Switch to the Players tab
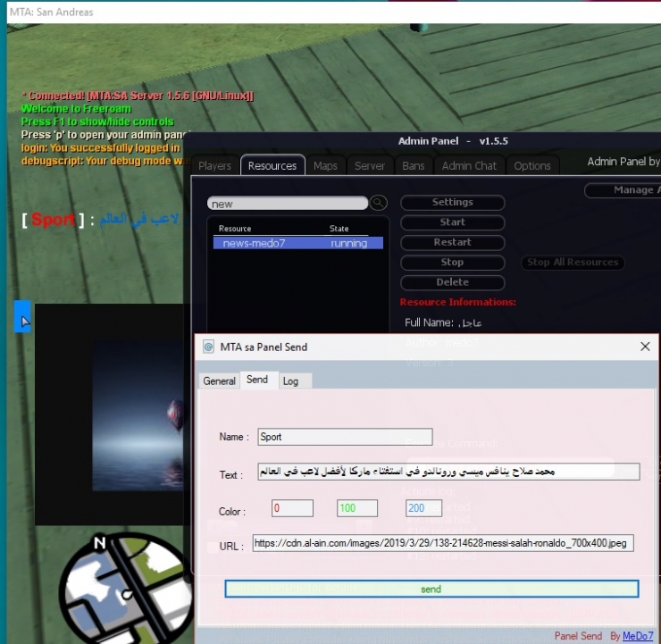Viewport: 661px width, 644px height. click(x=214, y=166)
